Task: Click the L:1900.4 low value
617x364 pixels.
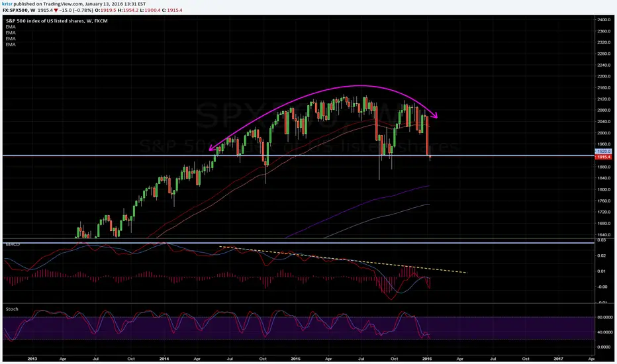Action: [x=150, y=10]
